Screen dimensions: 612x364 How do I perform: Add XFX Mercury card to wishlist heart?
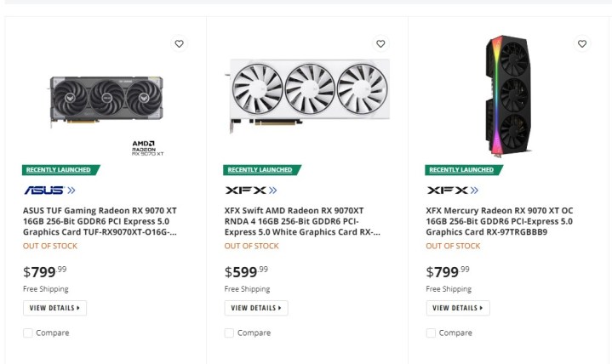point(582,43)
